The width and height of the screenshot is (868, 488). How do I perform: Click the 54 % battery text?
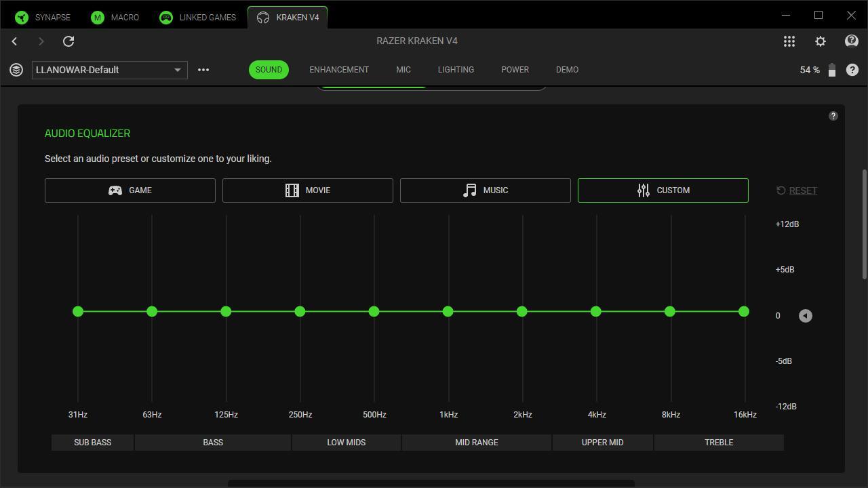(810, 70)
